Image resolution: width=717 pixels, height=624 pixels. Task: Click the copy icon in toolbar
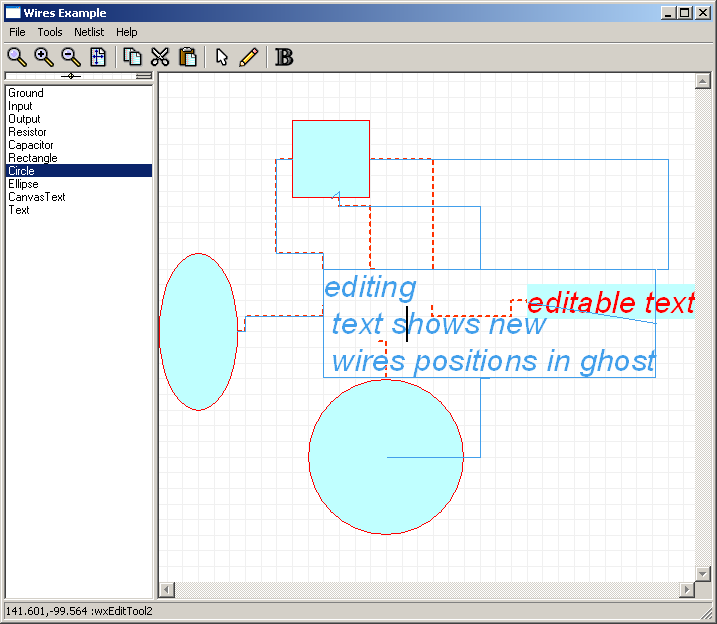tap(132, 57)
